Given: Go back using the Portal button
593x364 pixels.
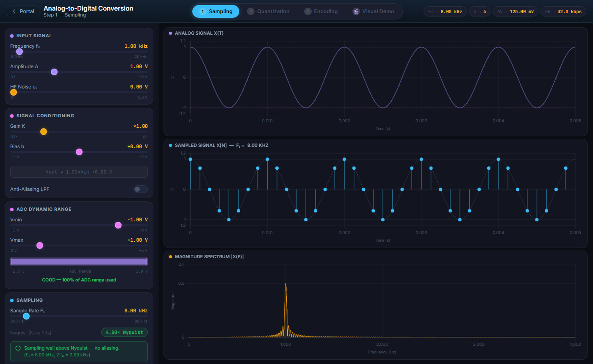Looking at the screenshot, I should (x=23, y=11).
